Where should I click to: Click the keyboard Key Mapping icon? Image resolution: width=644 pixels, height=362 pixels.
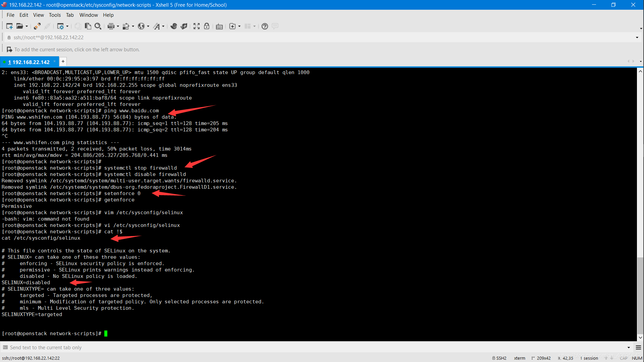pos(219,26)
